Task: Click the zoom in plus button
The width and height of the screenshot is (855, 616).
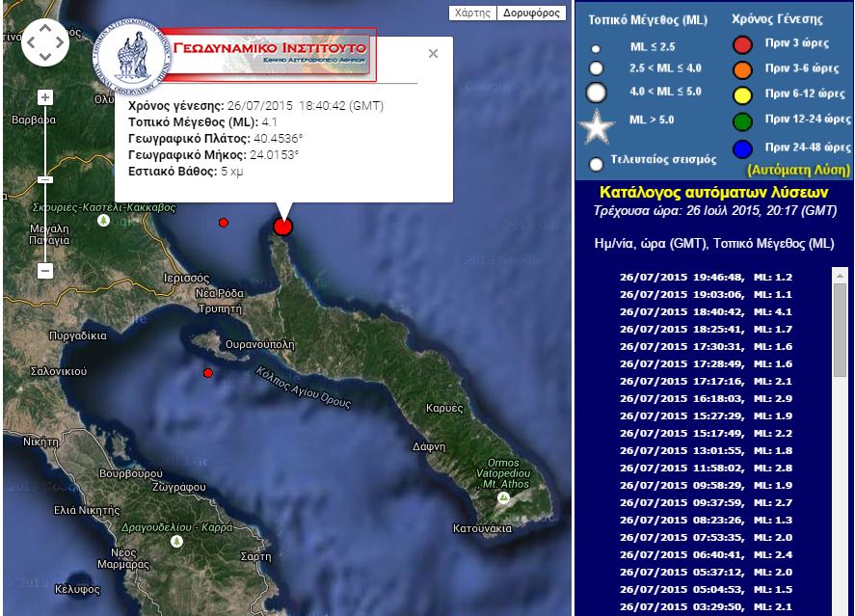Action: [x=44, y=97]
